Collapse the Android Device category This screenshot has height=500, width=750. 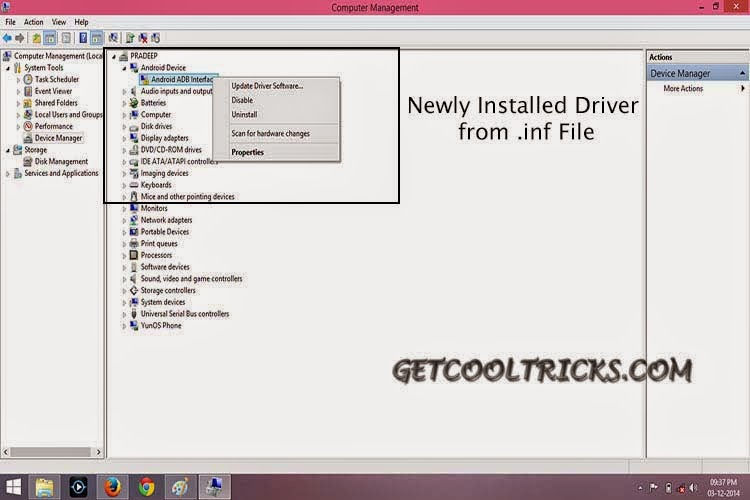point(124,68)
